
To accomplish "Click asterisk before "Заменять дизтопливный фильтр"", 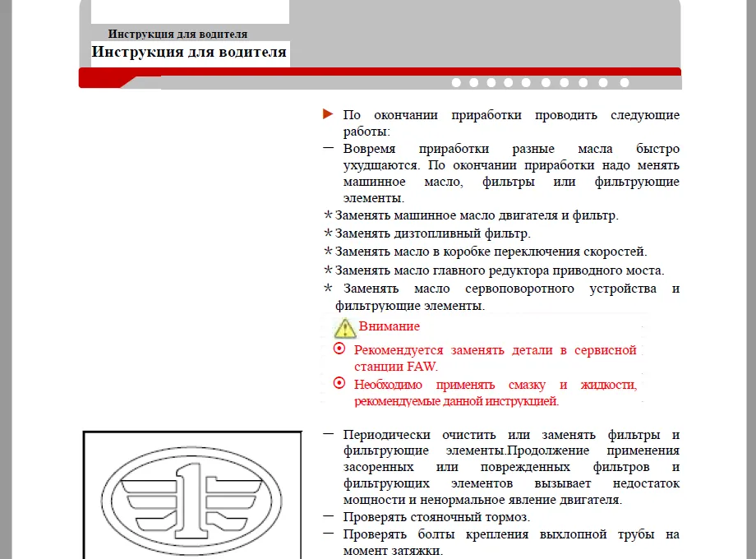I will tap(329, 233).
